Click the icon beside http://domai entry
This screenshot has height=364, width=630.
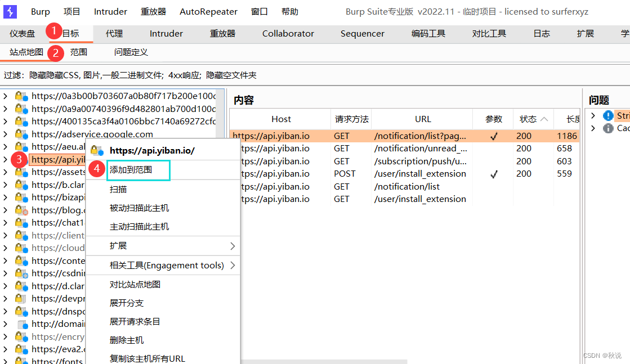pos(23,324)
